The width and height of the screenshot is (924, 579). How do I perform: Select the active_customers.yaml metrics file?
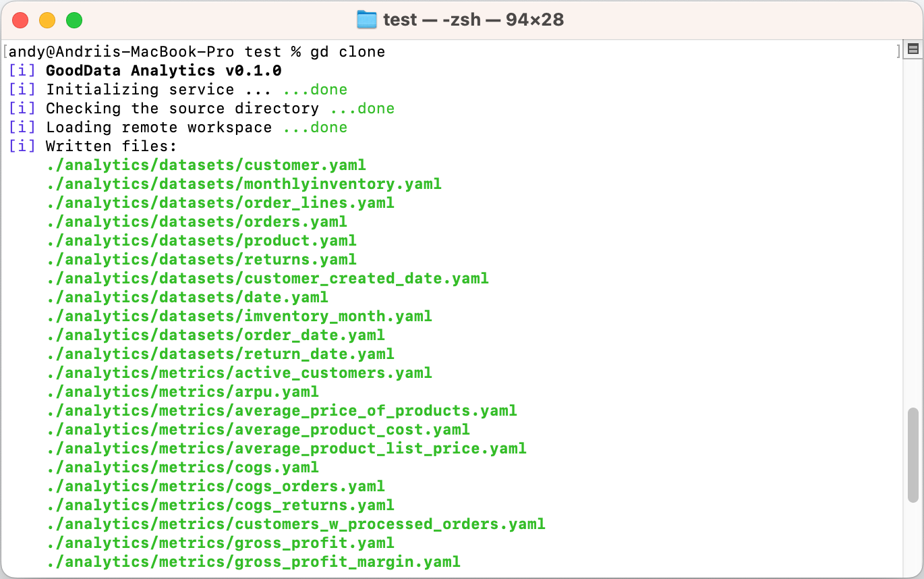coord(239,373)
